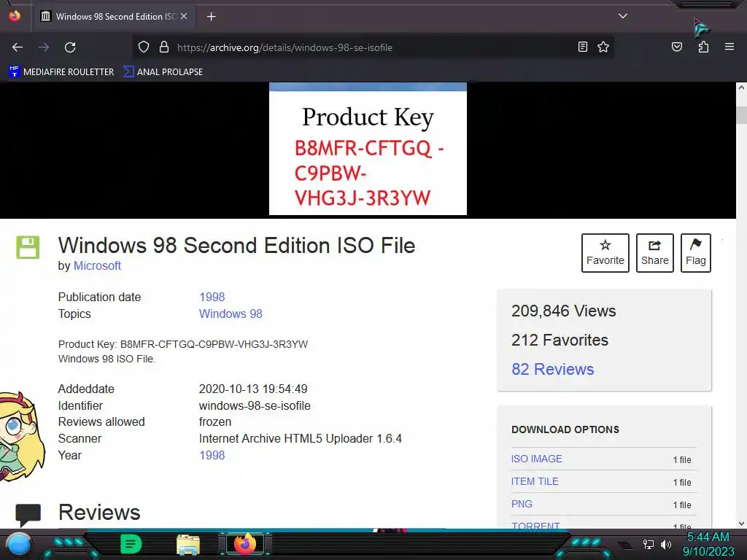Screen dimensions: 747x560
Task: Click the archive.org URL address field
Action: point(371,47)
